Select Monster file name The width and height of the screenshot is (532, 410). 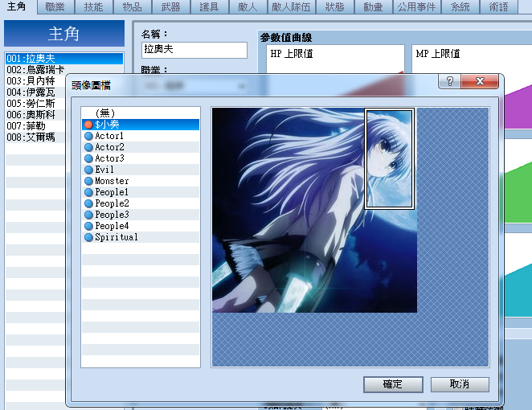tap(112, 181)
